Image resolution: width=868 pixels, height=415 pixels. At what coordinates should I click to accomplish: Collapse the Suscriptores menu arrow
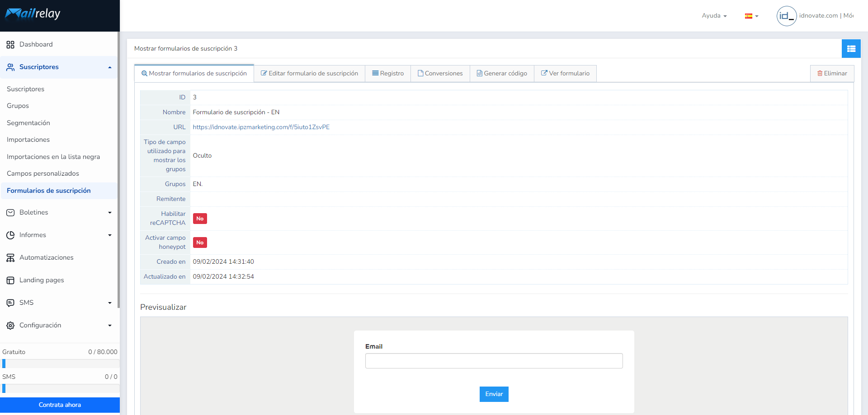110,68
